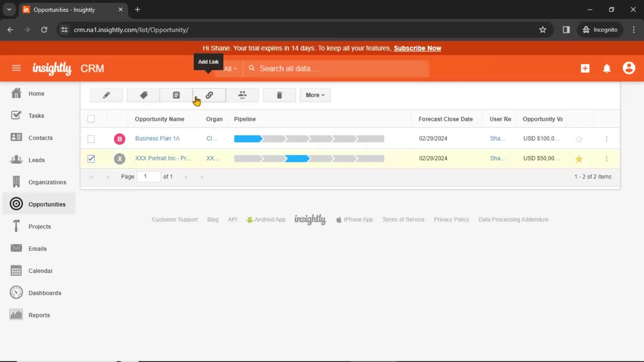Sort by Forecast Close Date column header

(x=445, y=119)
